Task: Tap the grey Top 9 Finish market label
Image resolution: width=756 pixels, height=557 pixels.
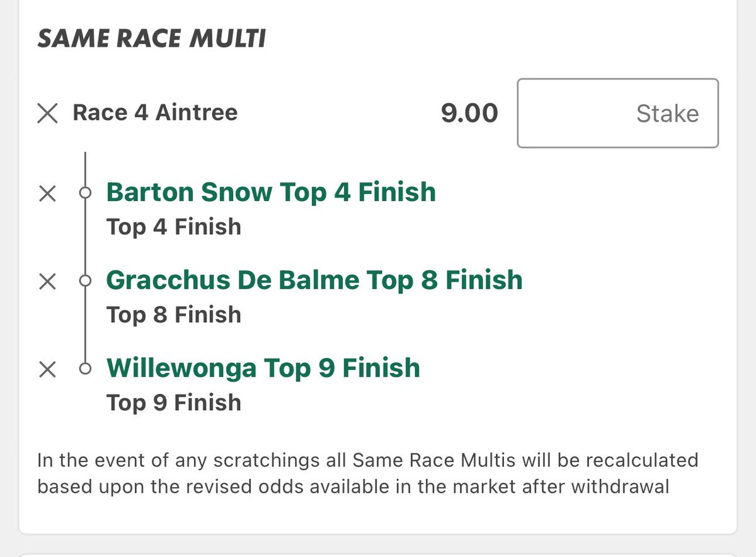Action: (174, 403)
